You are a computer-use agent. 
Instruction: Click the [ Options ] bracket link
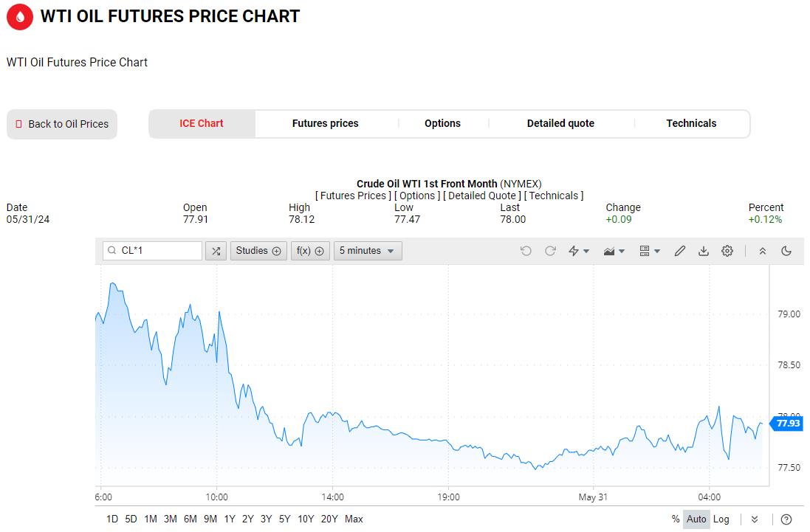click(417, 196)
